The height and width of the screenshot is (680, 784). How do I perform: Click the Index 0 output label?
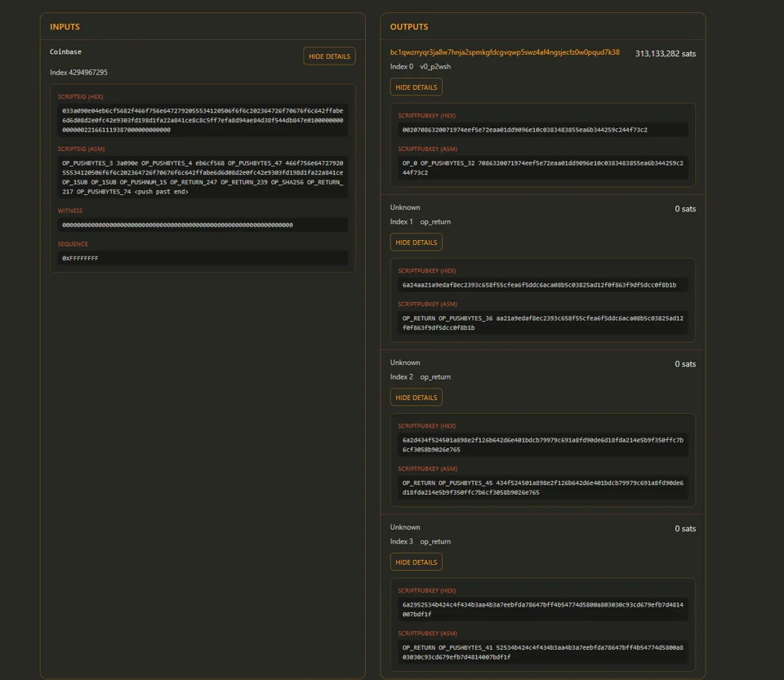click(402, 66)
